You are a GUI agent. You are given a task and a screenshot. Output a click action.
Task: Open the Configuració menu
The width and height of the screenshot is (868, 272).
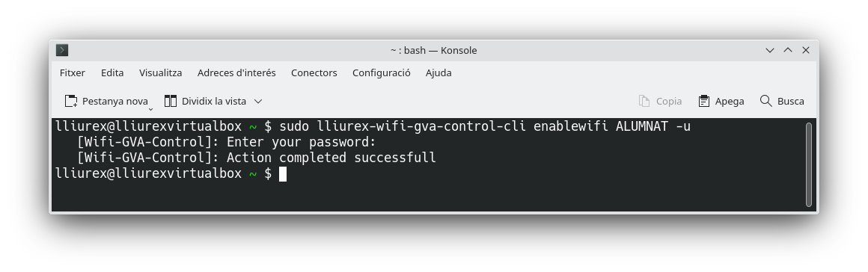click(382, 73)
